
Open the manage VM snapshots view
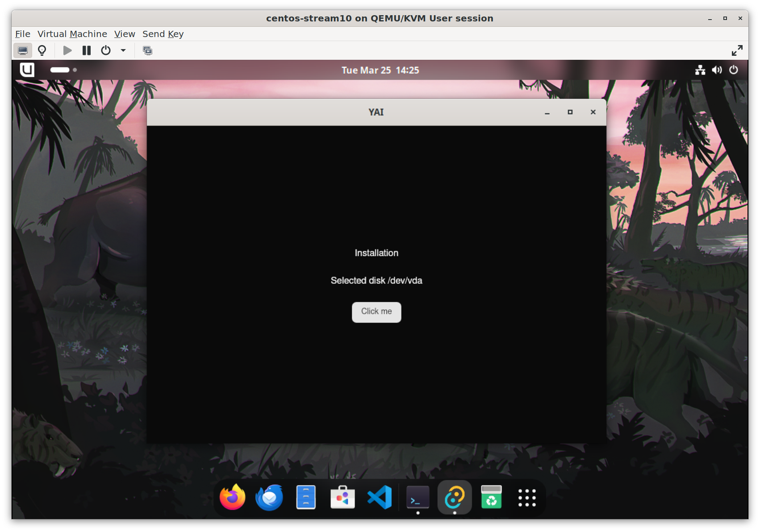pyautogui.click(x=147, y=50)
